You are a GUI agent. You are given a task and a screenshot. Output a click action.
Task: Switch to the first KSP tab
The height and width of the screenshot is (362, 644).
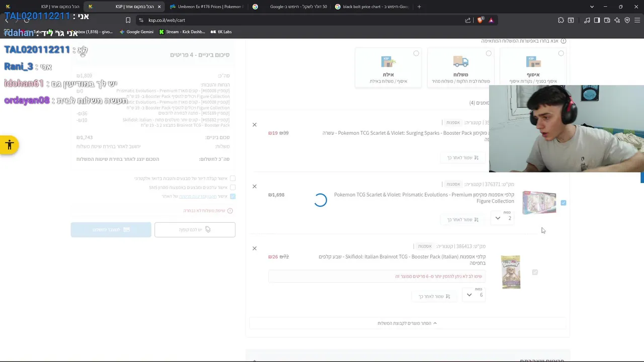click(41, 7)
